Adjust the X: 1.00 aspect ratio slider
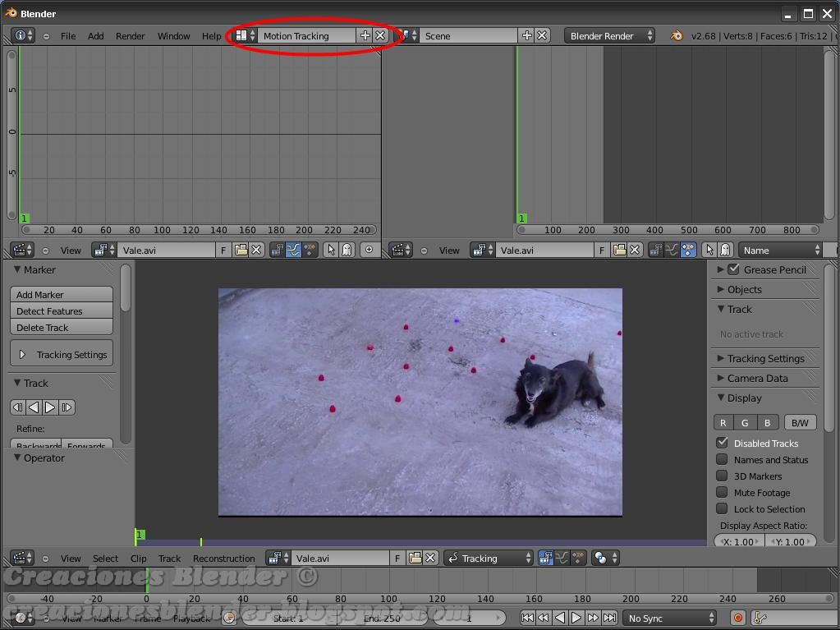Image resolution: width=840 pixels, height=630 pixels. (x=738, y=541)
